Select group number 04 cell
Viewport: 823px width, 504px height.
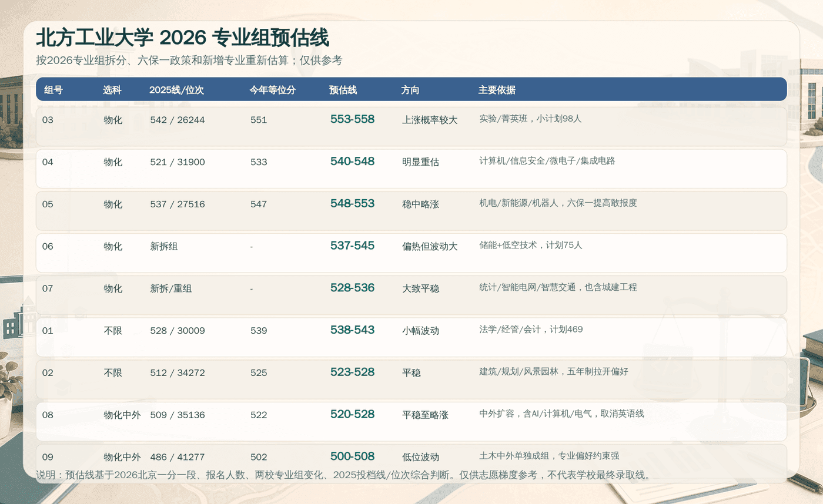(48, 162)
